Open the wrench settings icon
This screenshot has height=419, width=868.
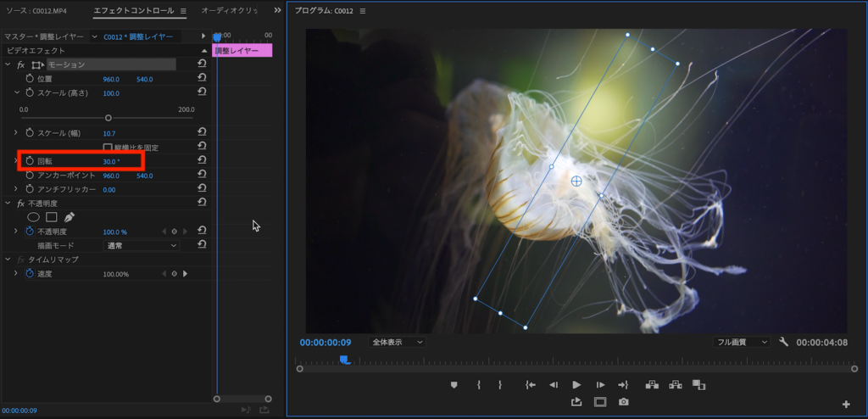tap(783, 342)
